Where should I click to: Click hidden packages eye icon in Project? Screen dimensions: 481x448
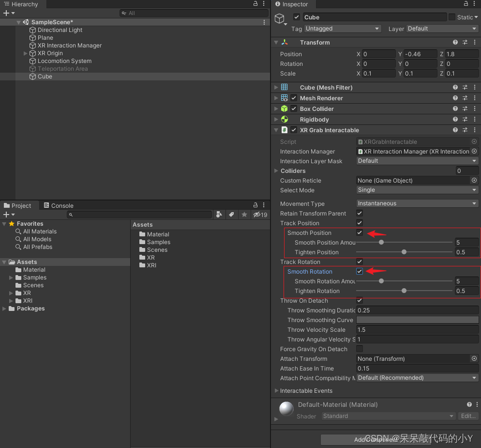point(260,215)
